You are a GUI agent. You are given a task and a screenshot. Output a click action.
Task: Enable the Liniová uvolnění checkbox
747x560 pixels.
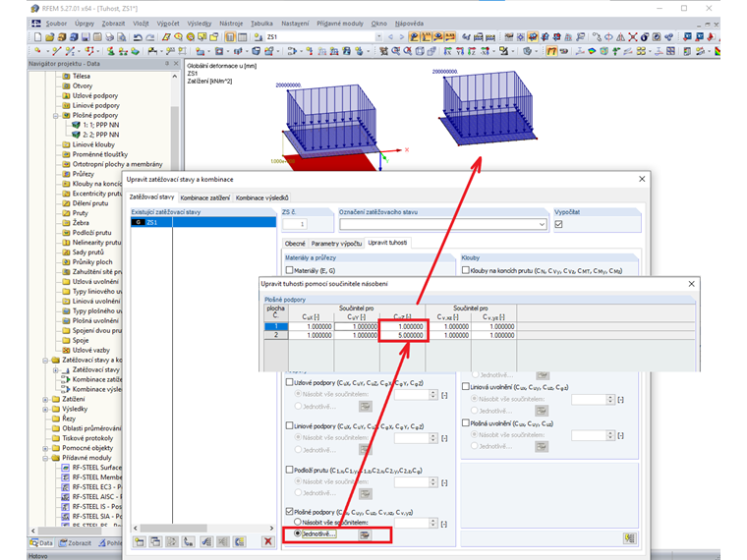click(466, 387)
